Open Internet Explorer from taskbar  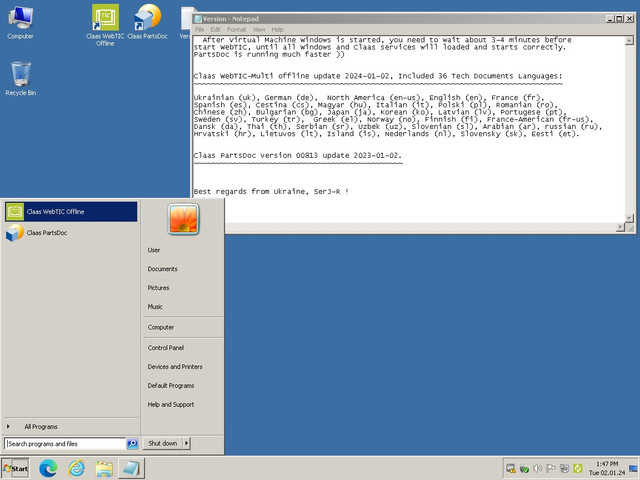pos(76,468)
